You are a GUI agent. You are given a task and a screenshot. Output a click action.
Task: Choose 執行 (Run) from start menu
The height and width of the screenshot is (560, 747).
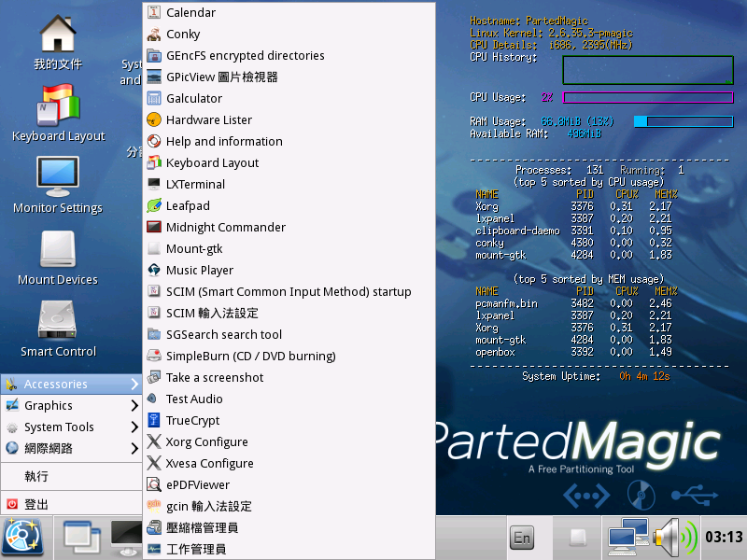72,476
